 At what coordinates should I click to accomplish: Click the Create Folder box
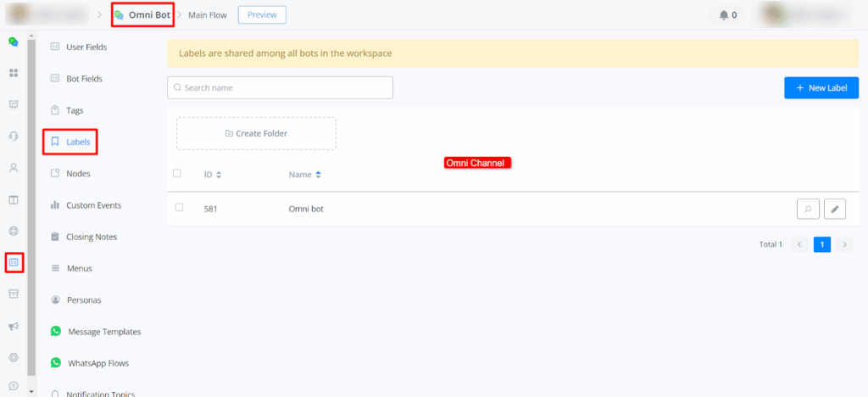[256, 133]
